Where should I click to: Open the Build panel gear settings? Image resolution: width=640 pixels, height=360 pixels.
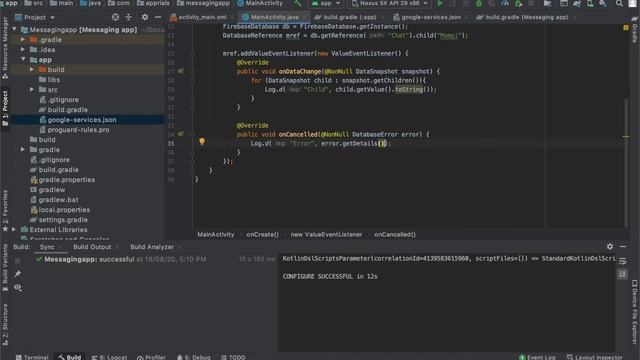[x=610, y=247]
